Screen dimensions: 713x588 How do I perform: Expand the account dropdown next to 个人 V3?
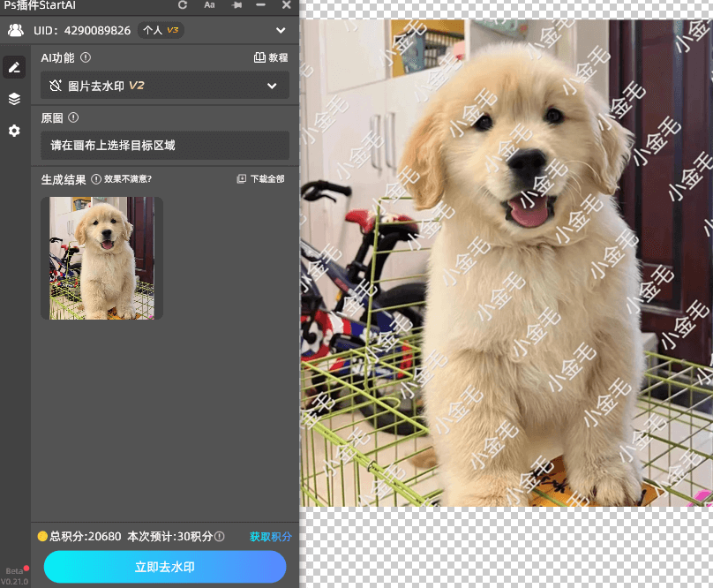(281, 29)
